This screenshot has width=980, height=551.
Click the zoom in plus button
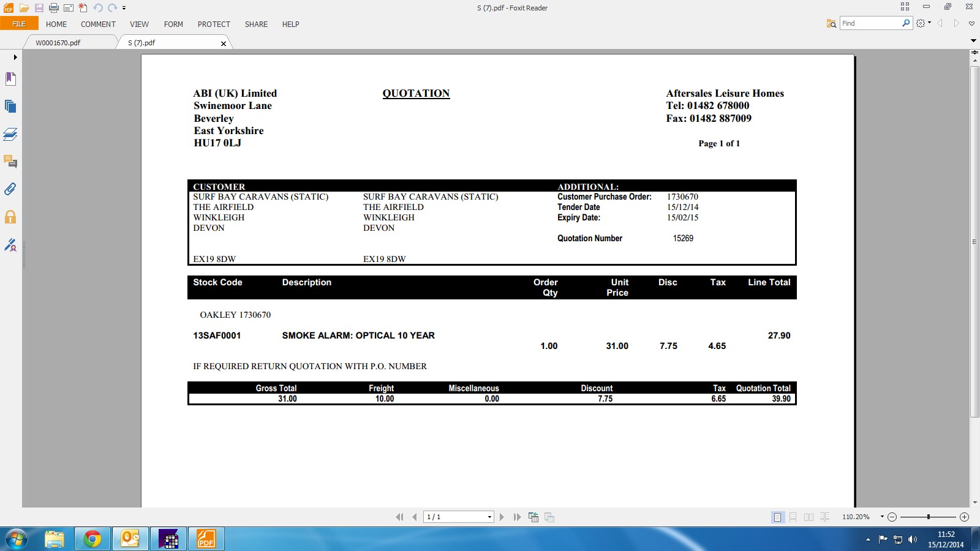point(964,517)
